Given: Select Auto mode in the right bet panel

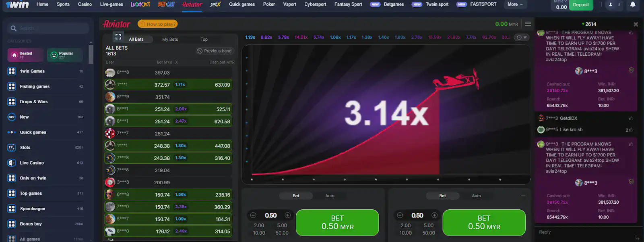Looking at the screenshot, I should (x=476, y=196).
